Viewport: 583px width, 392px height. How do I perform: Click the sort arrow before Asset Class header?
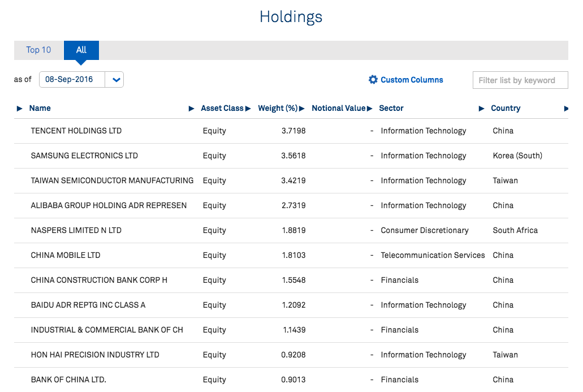[192, 109]
